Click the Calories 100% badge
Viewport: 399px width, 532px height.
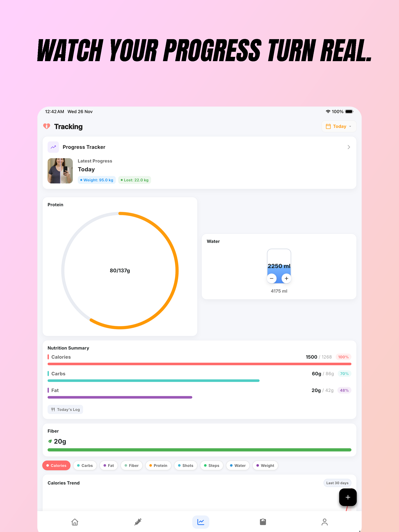(343, 357)
